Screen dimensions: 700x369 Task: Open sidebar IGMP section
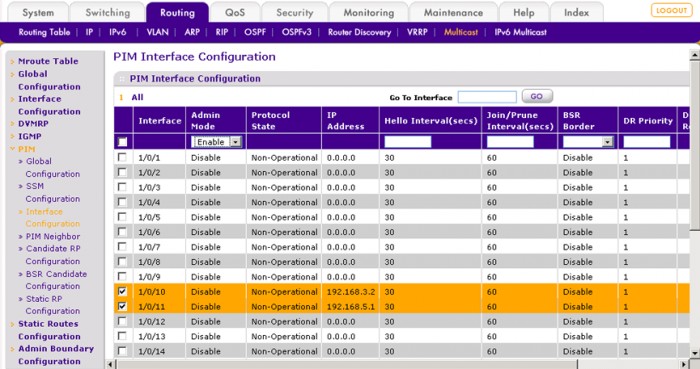(x=29, y=136)
